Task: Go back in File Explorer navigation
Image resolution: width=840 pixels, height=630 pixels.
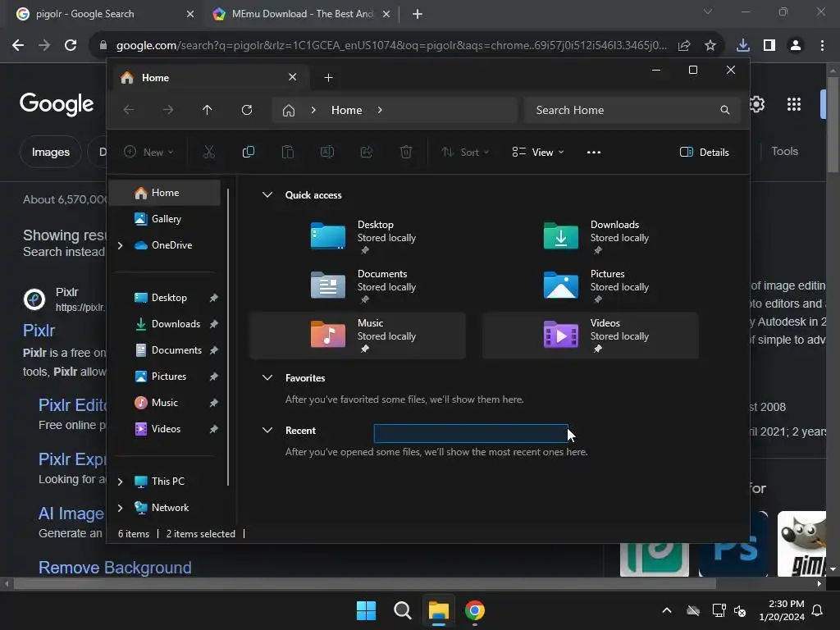Action: click(x=129, y=110)
